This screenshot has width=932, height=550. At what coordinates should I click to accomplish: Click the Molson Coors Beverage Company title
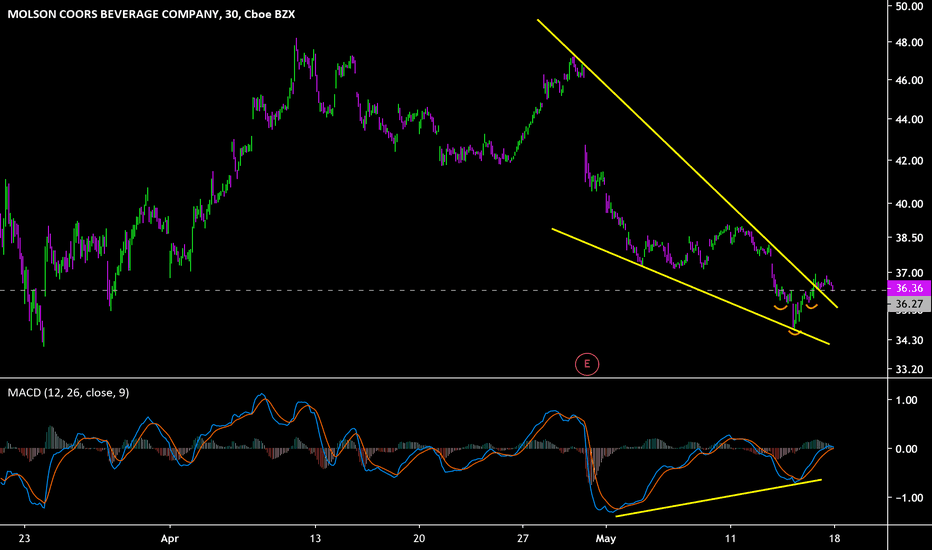[151, 14]
